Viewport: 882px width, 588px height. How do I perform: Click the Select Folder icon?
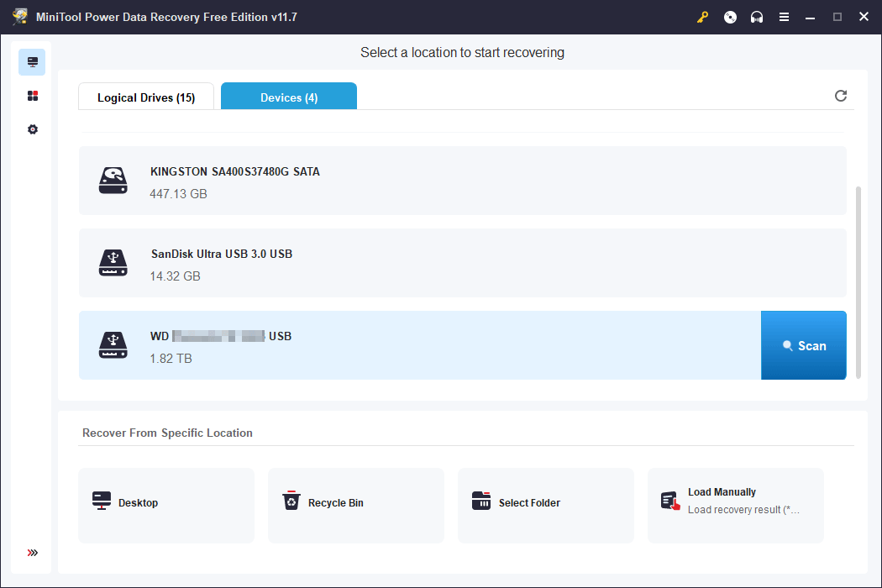click(x=481, y=501)
